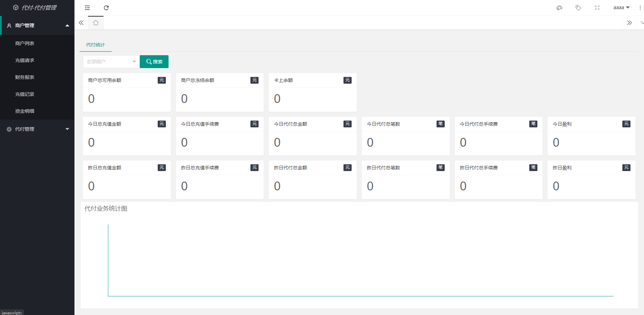Select the 代付统计 tab
Screen dimensions: 644x315
tap(95, 45)
